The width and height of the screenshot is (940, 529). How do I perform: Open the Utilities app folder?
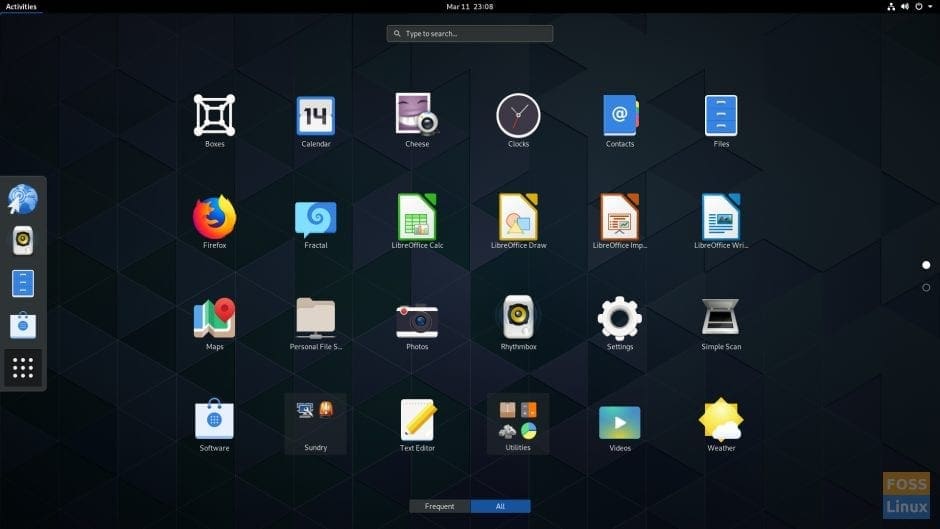518,423
